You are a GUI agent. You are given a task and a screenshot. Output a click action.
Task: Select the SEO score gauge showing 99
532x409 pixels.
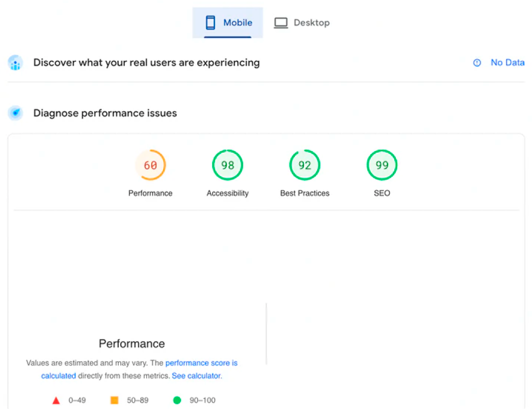382,165
